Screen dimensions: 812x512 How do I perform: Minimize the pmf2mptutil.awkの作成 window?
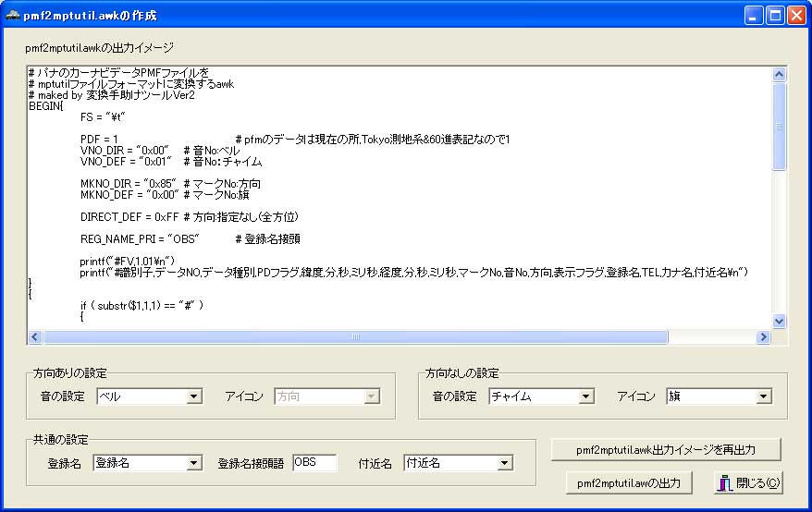point(754,16)
